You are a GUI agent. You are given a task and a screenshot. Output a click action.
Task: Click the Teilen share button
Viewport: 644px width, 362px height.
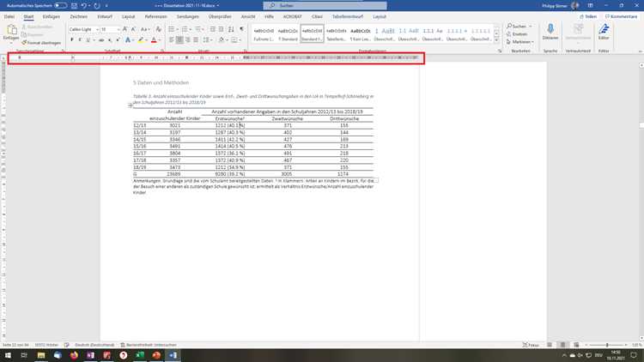pos(588,17)
